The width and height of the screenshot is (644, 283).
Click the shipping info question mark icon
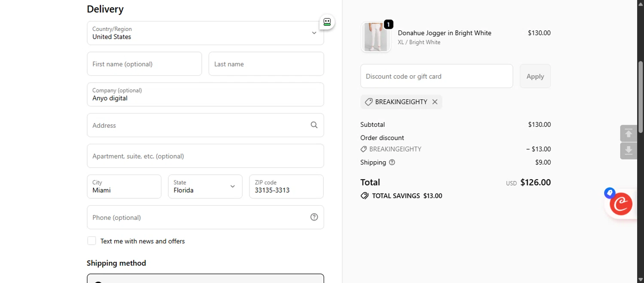coord(392,163)
